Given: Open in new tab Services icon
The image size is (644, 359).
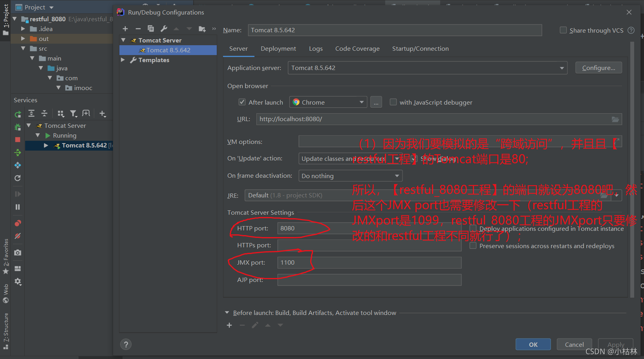Looking at the screenshot, I should pos(86,114).
